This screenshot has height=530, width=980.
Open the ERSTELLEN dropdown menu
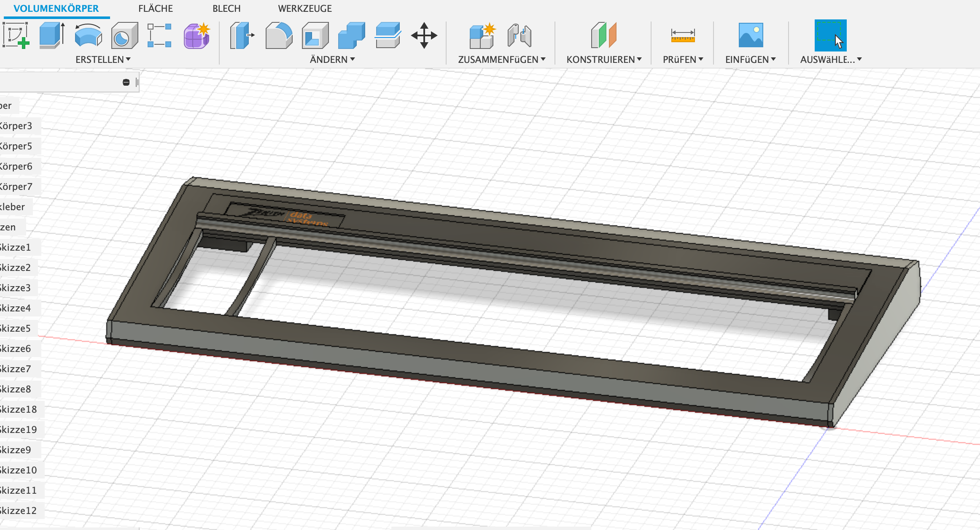click(x=103, y=59)
